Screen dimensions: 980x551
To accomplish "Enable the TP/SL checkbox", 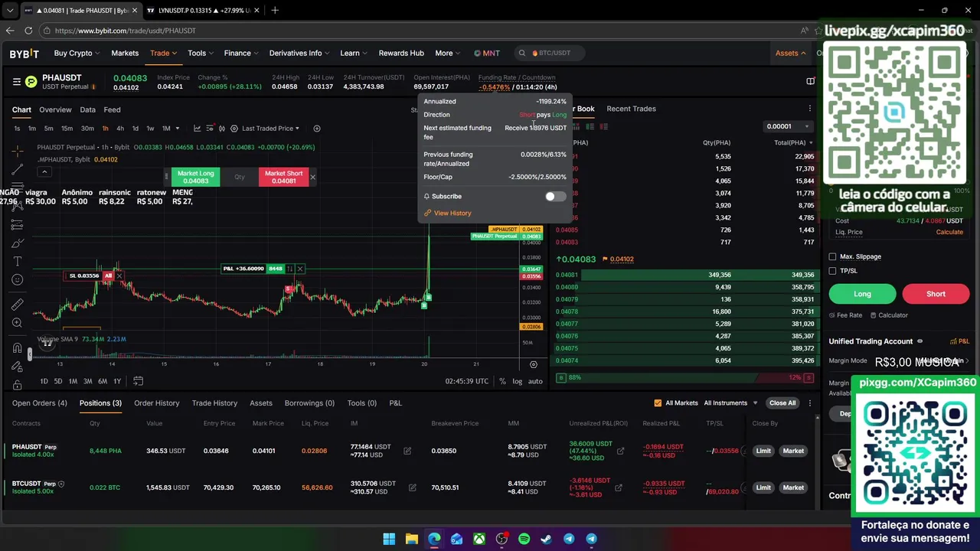I will tap(833, 271).
